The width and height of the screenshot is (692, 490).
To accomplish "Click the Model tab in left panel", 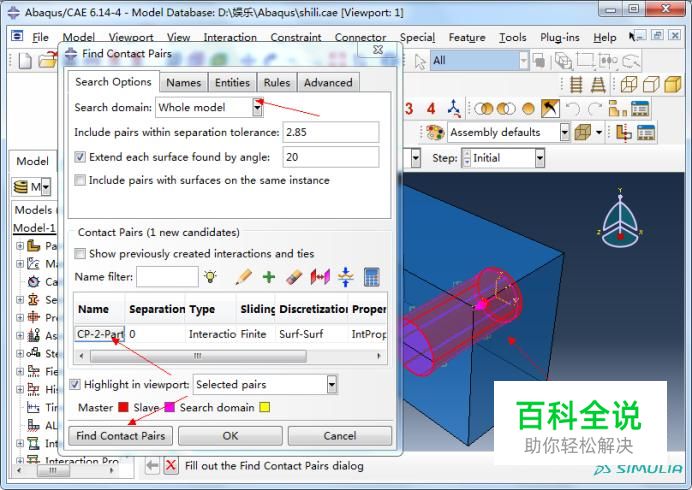I will [x=32, y=161].
